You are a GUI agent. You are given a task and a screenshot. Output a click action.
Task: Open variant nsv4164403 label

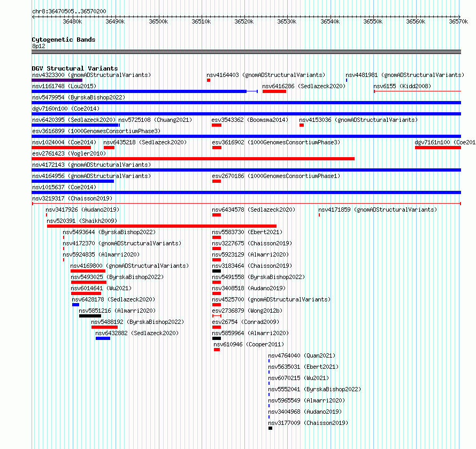click(x=266, y=75)
